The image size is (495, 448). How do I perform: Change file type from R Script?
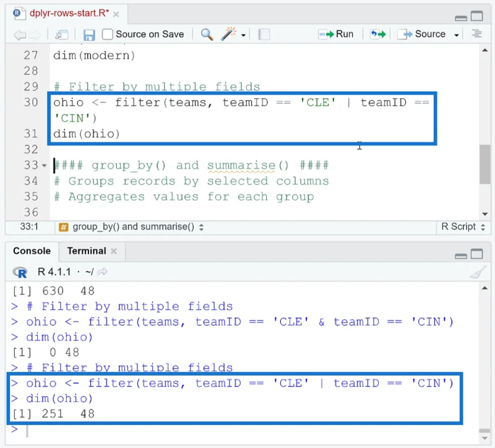[463, 226]
